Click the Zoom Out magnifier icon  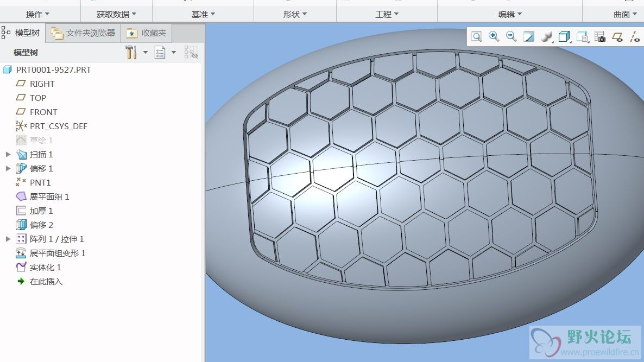coord(512,36)
